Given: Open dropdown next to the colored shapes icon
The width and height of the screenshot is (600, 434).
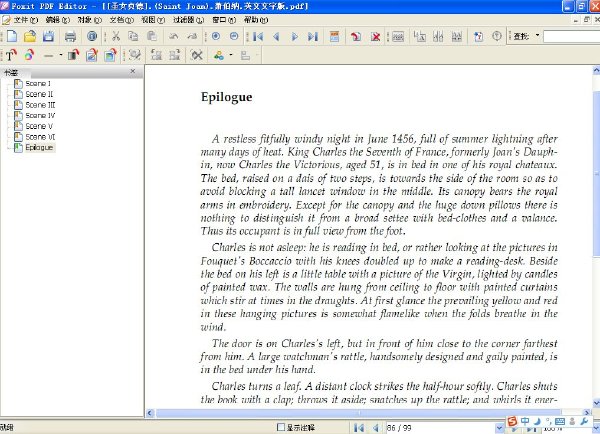Looking at the screenshot, I should click(x=231, y=55).
